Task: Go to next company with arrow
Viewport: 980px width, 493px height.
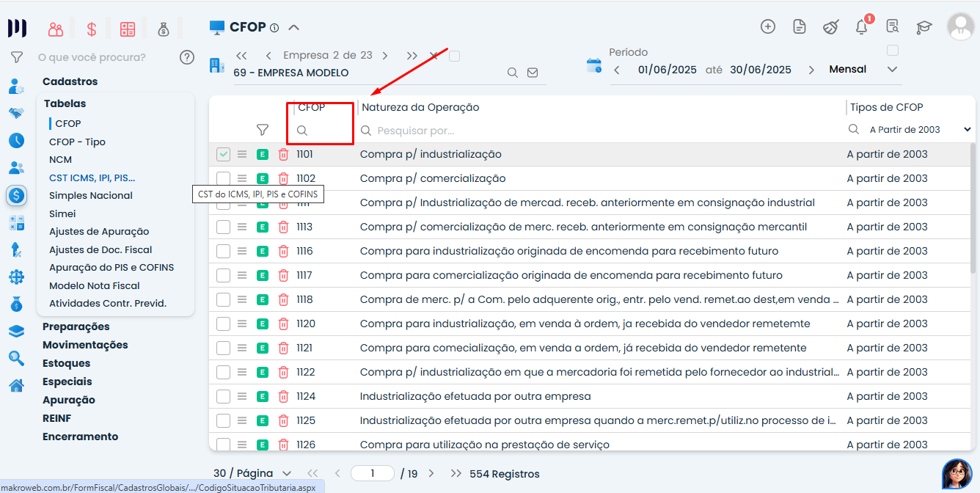Action: coord(385,56)
